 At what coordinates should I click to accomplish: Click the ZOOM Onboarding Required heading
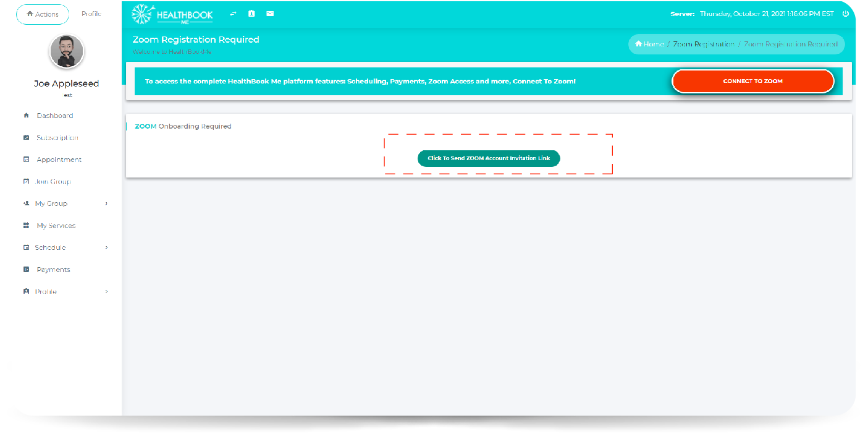(183, 126)
